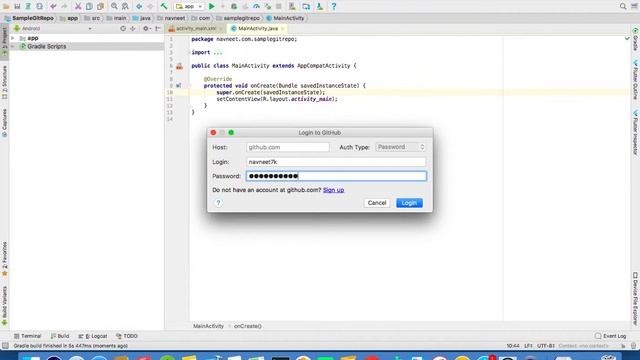Click the Login button

409,203
